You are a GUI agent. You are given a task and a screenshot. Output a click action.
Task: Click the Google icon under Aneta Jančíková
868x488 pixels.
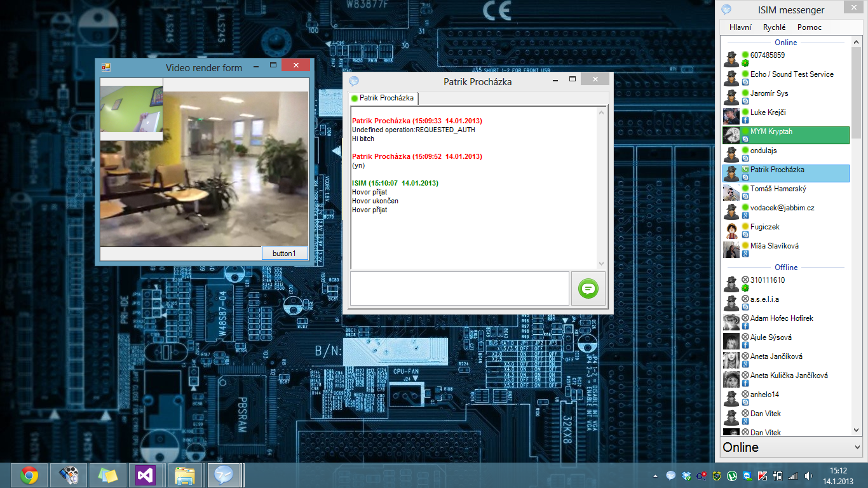click(x=745, y=364)
